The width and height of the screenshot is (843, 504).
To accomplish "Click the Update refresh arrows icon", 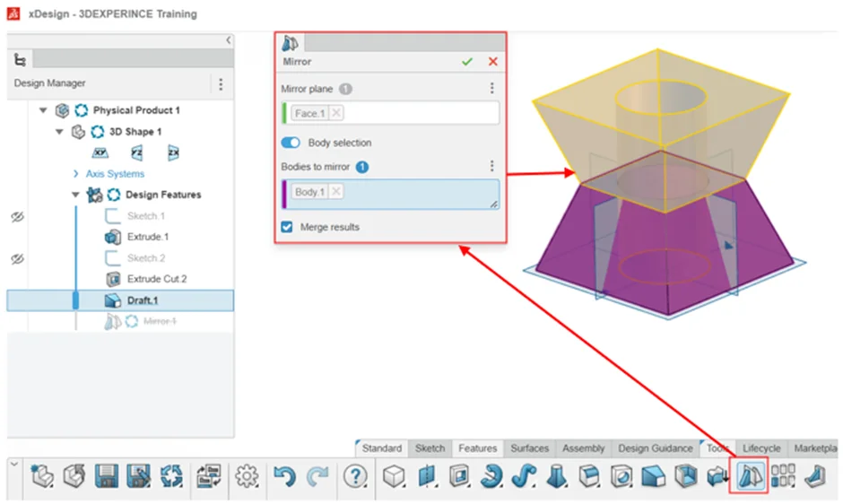I will [171, 476].
